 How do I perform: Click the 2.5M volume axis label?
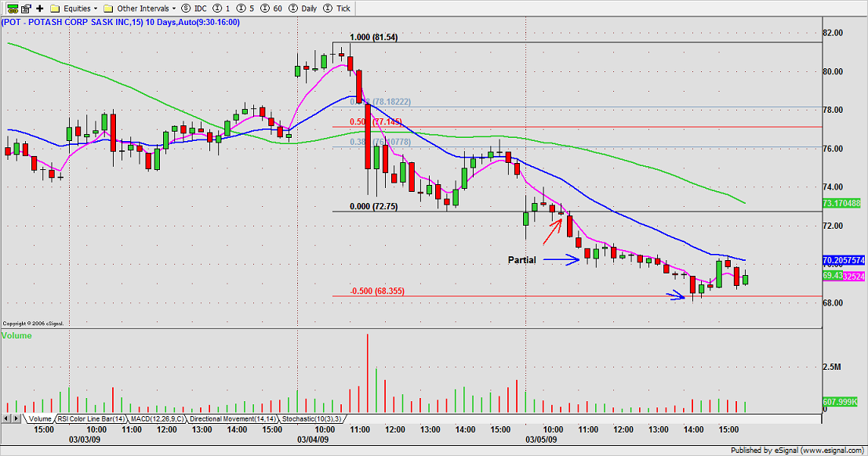tap(832, 367)
